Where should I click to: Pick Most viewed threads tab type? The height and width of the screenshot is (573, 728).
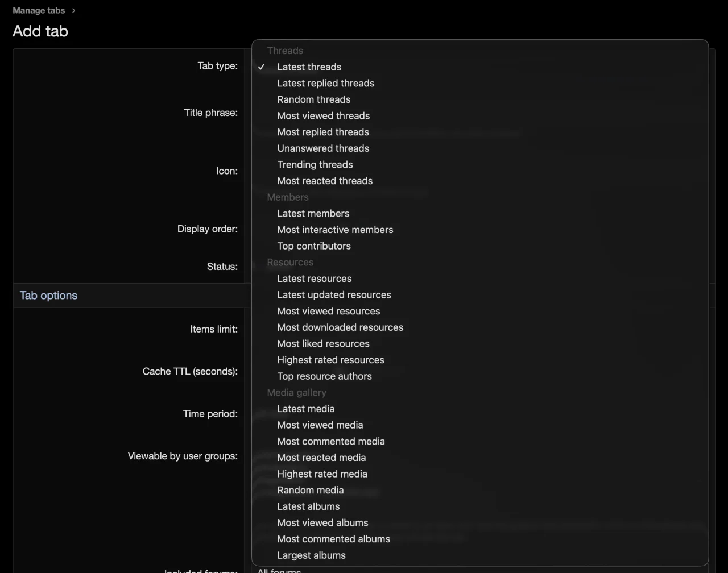[x=323, y=116]
